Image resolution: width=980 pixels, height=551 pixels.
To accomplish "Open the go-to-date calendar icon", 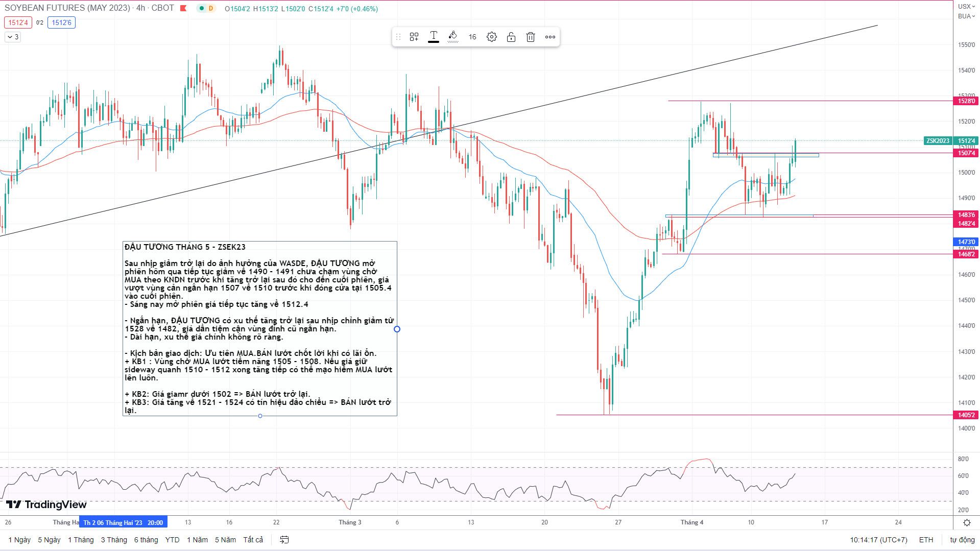I will [x=284, y=540].
